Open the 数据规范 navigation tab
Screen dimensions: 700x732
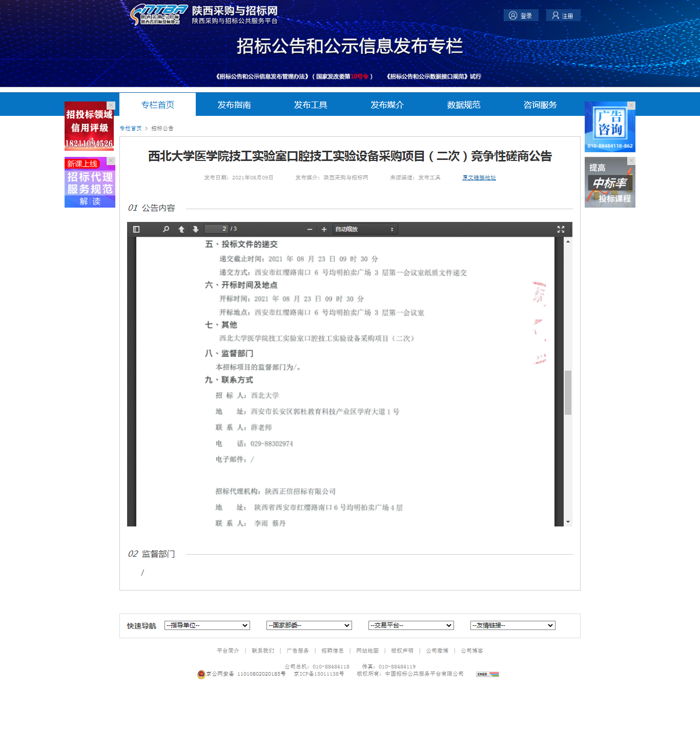(x=463, y=105)
